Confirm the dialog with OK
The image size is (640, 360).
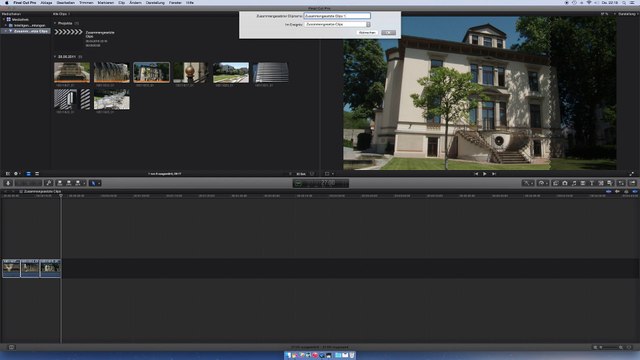tap(388, 33)
